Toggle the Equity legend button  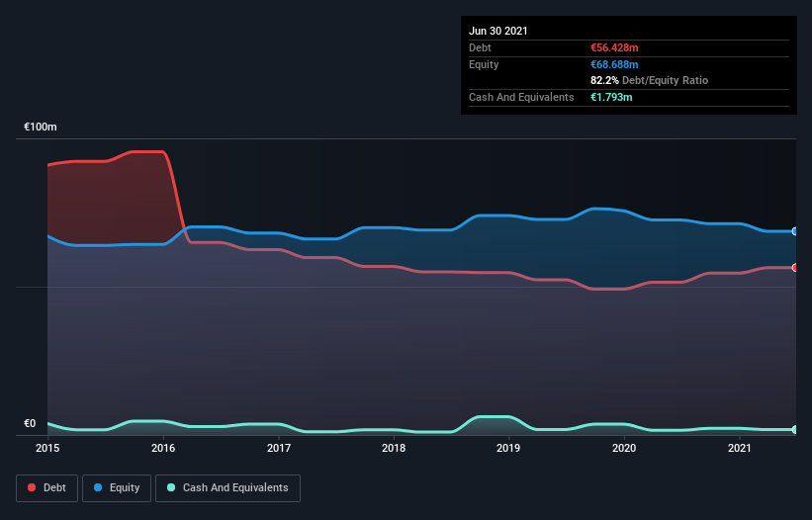tap(117, 488)
